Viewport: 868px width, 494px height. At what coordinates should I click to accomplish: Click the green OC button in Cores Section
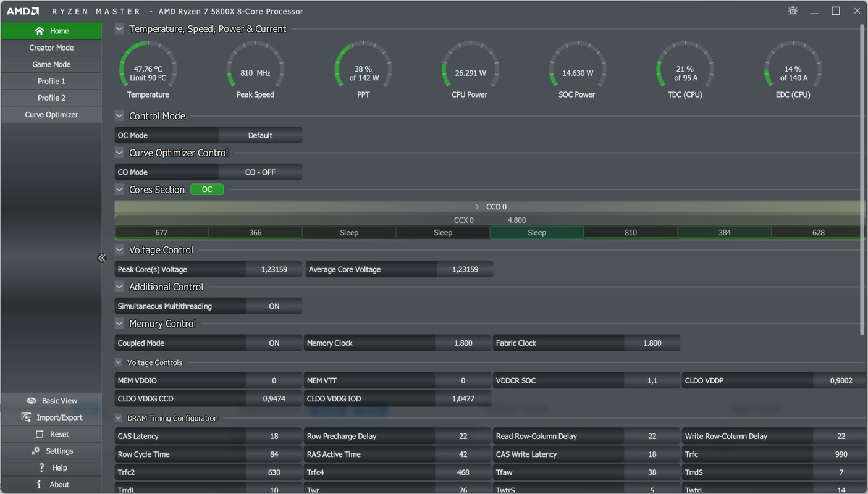point(207,190)
